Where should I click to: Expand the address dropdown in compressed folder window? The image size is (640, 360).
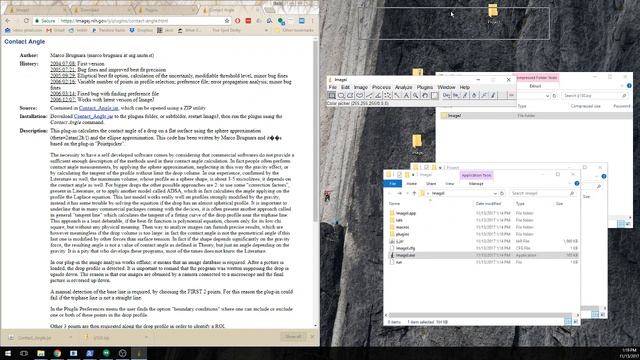point(547,96)
